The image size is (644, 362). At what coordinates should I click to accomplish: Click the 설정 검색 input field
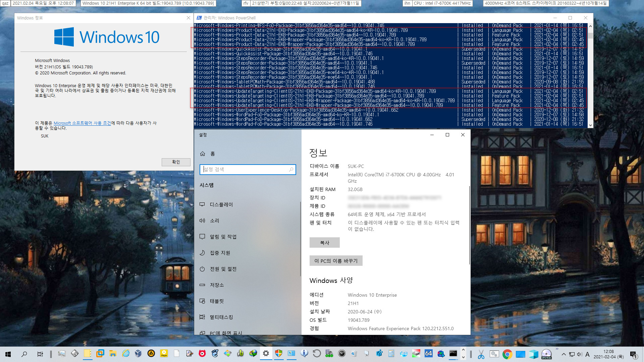(x=248, y=170)
